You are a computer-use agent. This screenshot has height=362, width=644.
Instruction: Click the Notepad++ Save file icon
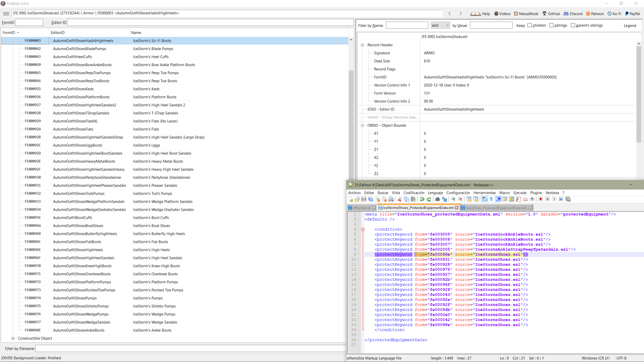coord(364,199)
